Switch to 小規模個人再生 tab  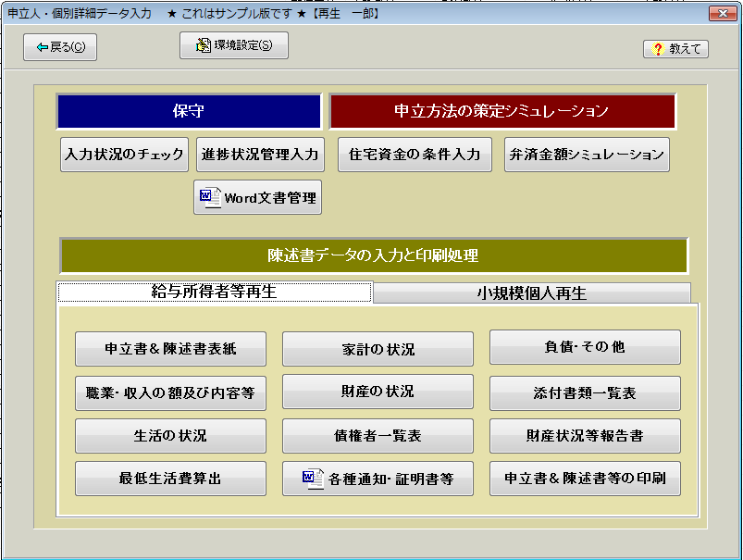531,293
